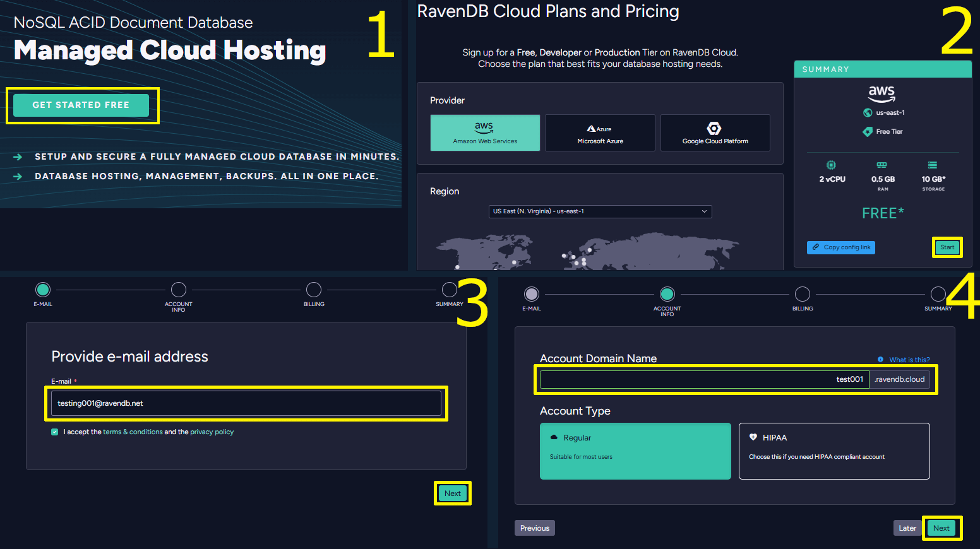Click the Previous button
Viewport: 980px width, 549px height.
point(535,528)
